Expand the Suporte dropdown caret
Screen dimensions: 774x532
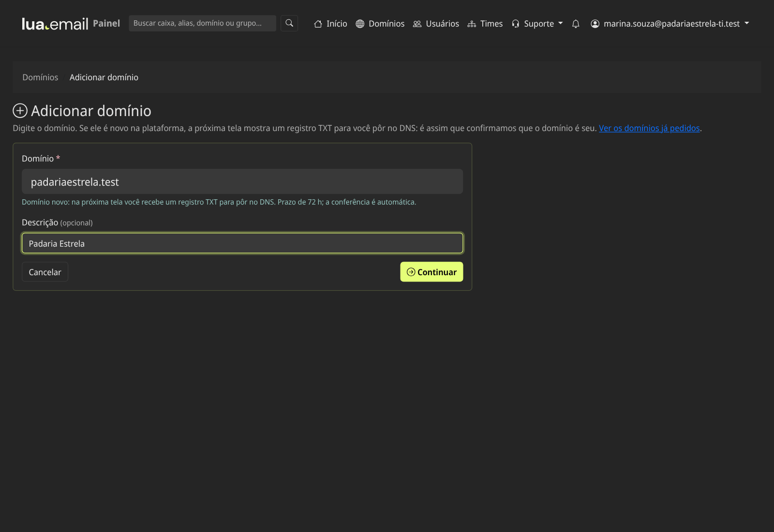pos(561,23)
